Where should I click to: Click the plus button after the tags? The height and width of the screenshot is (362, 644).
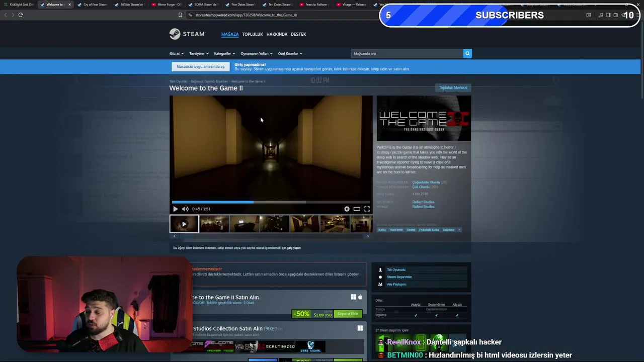click(x=459, y=230)
